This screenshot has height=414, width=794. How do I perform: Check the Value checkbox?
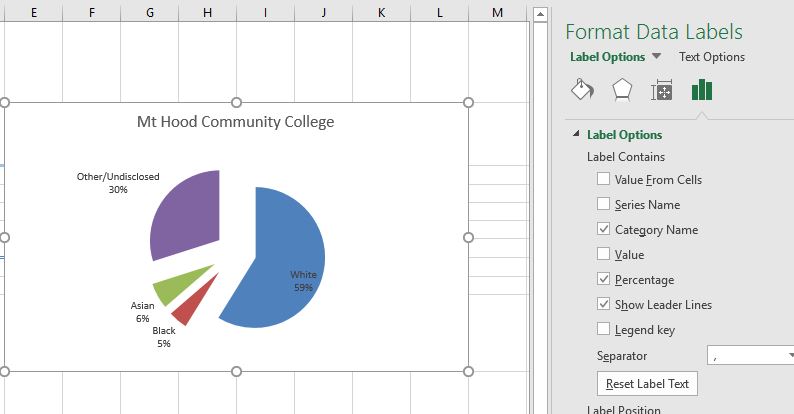[x=603, y=254]
